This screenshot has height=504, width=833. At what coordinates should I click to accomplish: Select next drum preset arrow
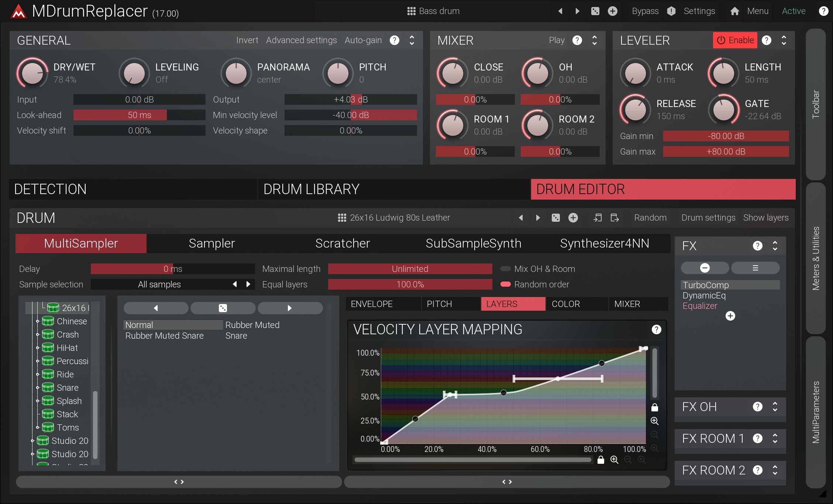pos(538,218)
